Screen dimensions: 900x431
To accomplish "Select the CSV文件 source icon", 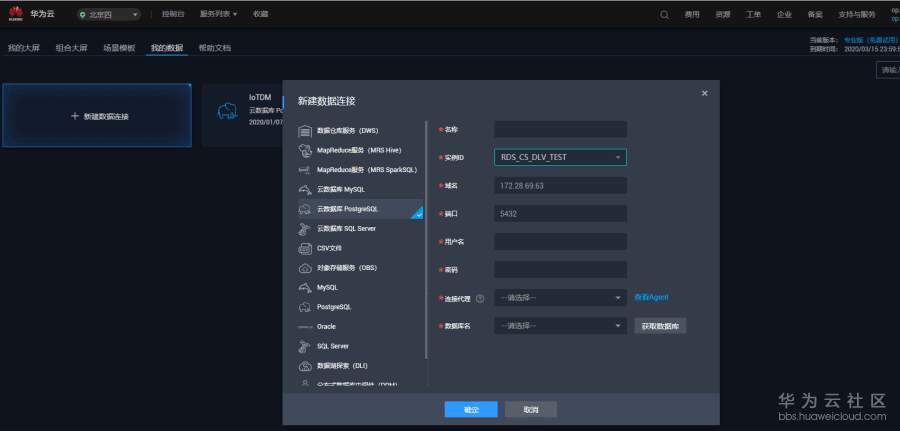I will 305,248.
